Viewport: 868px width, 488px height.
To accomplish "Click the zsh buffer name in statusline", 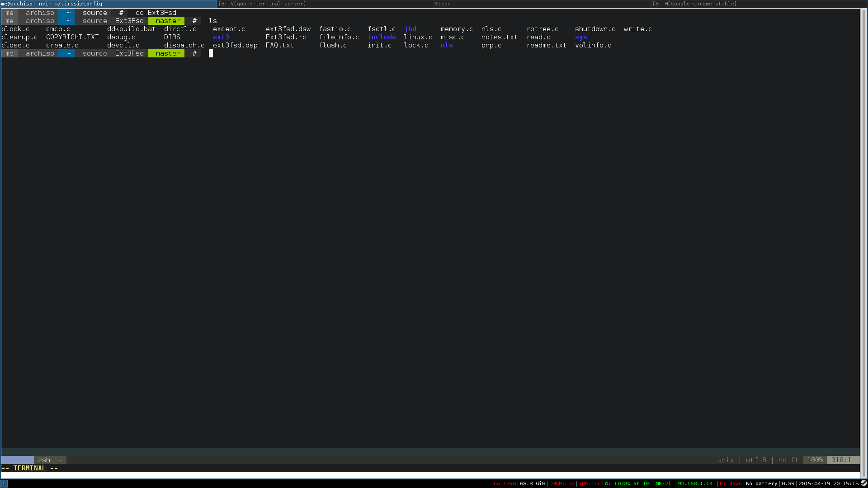I will (44, 460).
